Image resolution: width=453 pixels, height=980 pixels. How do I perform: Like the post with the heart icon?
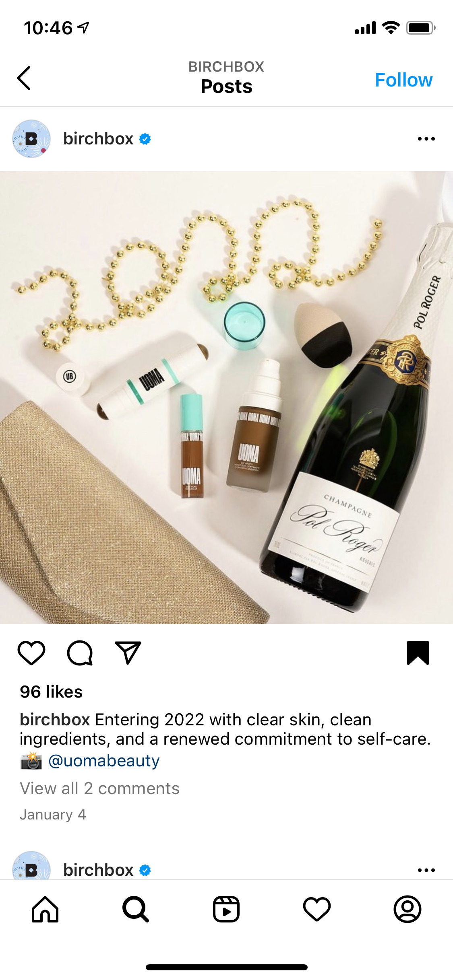(x=31, y=653)
